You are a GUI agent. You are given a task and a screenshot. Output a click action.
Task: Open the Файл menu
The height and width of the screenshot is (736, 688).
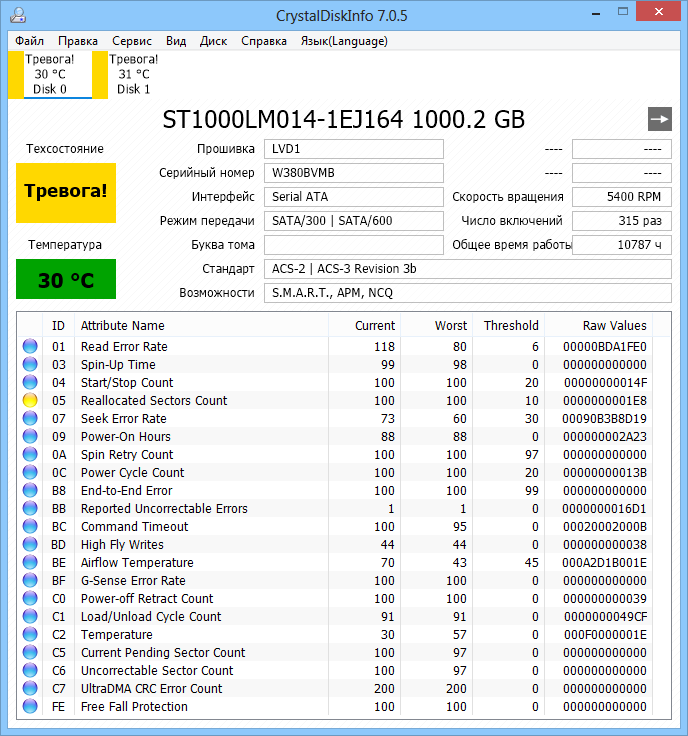(x=29, y=41)
